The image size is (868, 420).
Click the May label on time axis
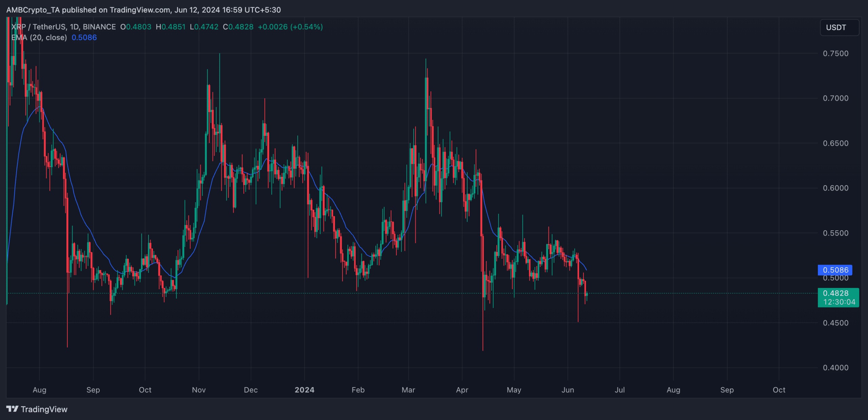tap(514, 390)
